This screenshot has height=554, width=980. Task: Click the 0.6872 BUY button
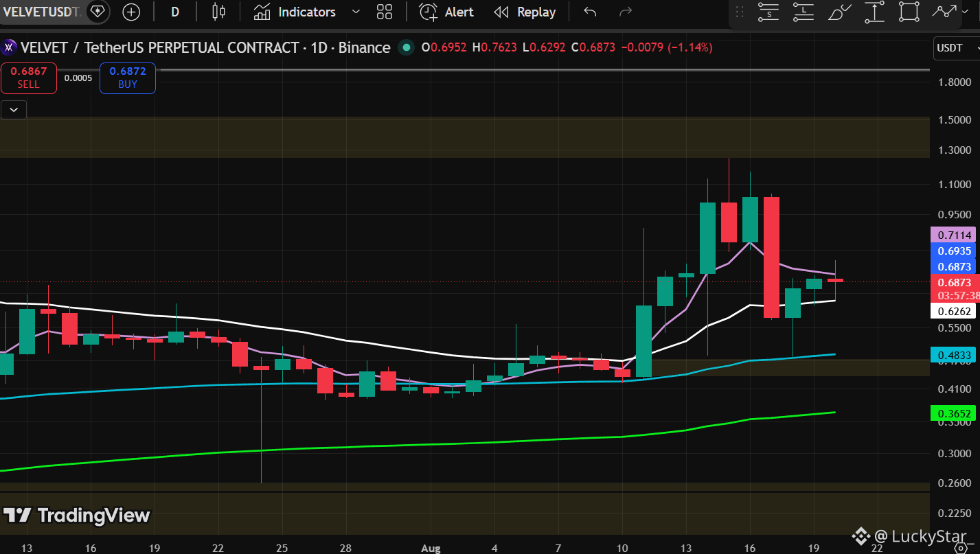128,78
